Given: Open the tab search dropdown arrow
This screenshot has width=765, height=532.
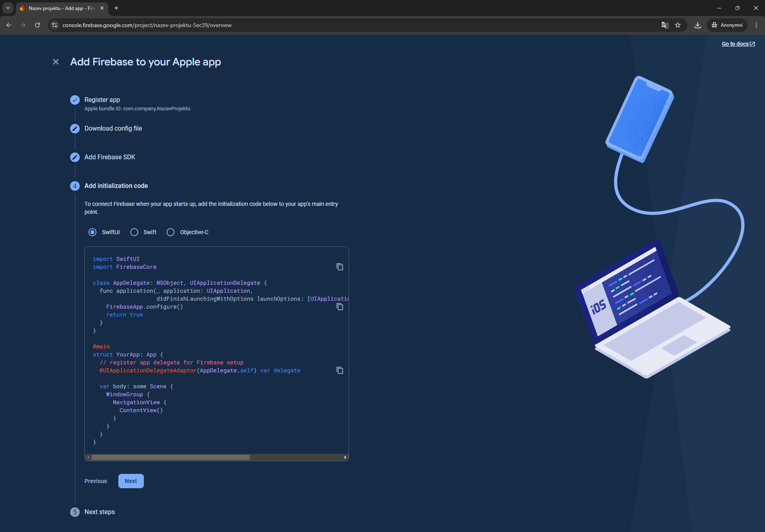Looking at the screenshot, I should [x=8, y=8].
